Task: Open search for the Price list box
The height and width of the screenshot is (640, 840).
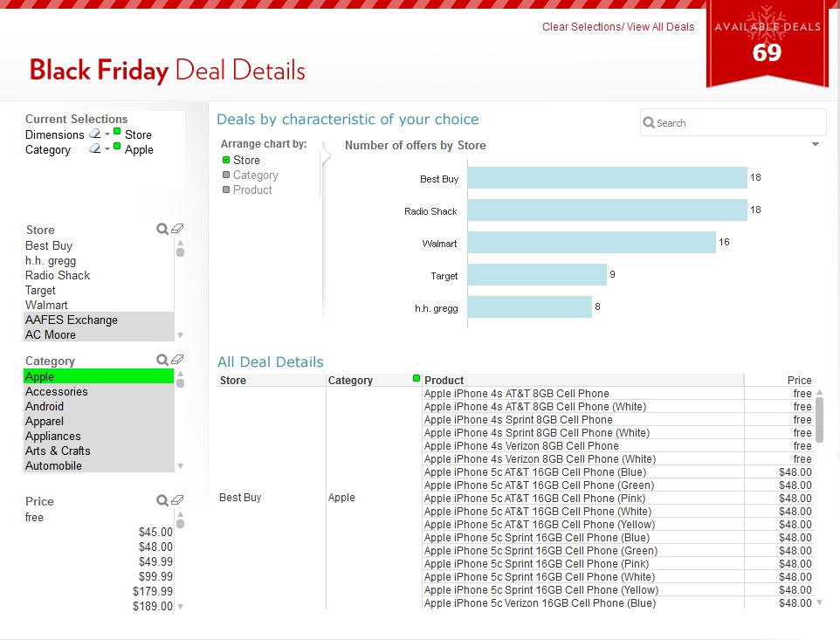Action: coord(162,501)
